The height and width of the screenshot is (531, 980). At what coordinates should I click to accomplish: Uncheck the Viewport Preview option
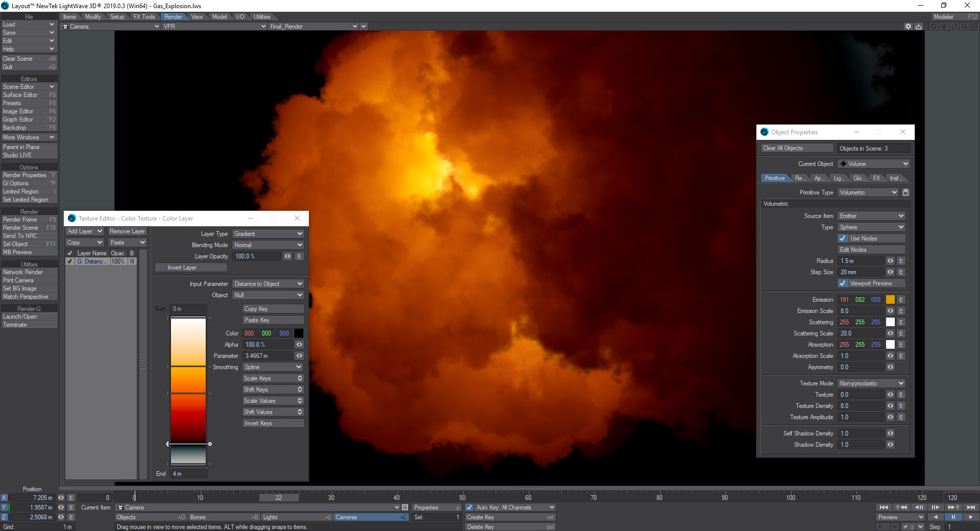pos(843,283)
